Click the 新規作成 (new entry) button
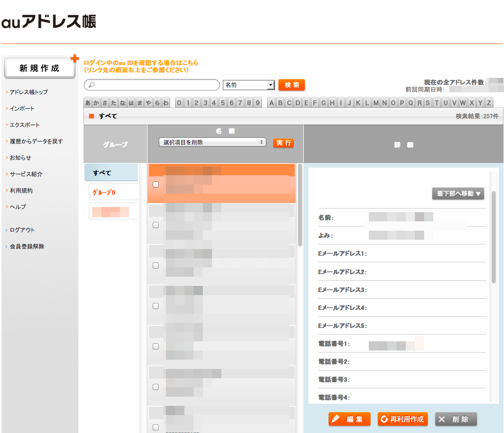Image resolution: width=504 pixels, height=433 pixels. tap(39, 68)
